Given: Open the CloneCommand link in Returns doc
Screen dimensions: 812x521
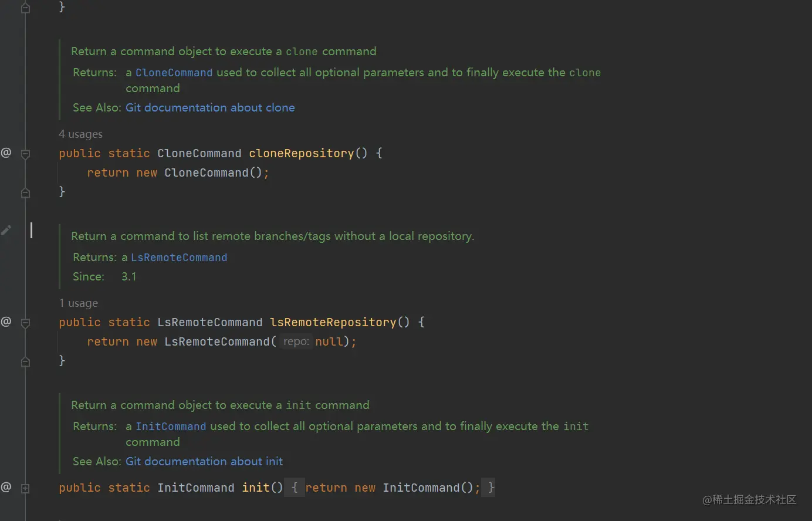Looking at the screenshot, I should tap(174, 73).
